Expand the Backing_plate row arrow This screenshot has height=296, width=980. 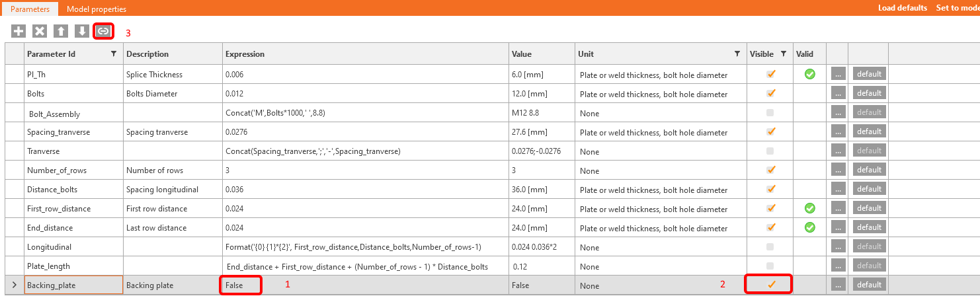click(15, 285)
